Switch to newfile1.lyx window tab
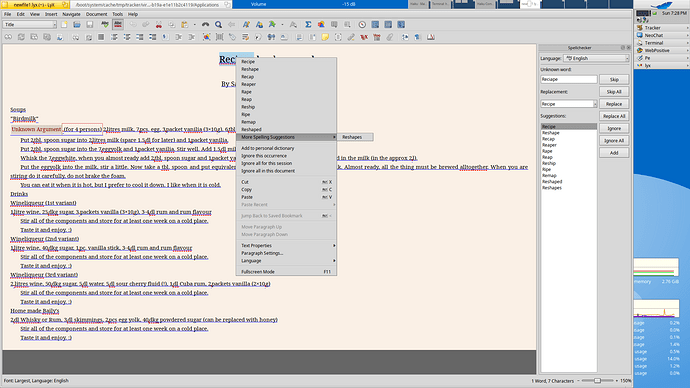Screen dimensions: 690x388 tap(34, 4)
